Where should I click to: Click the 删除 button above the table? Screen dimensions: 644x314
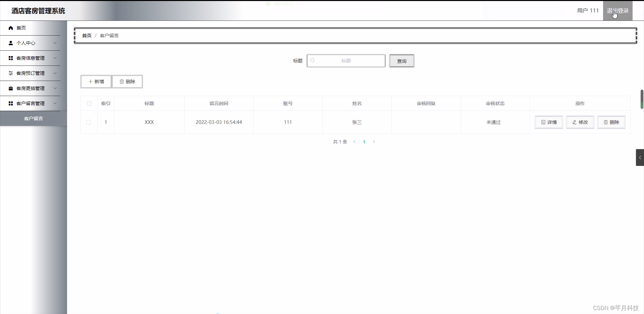click(127, 82)
